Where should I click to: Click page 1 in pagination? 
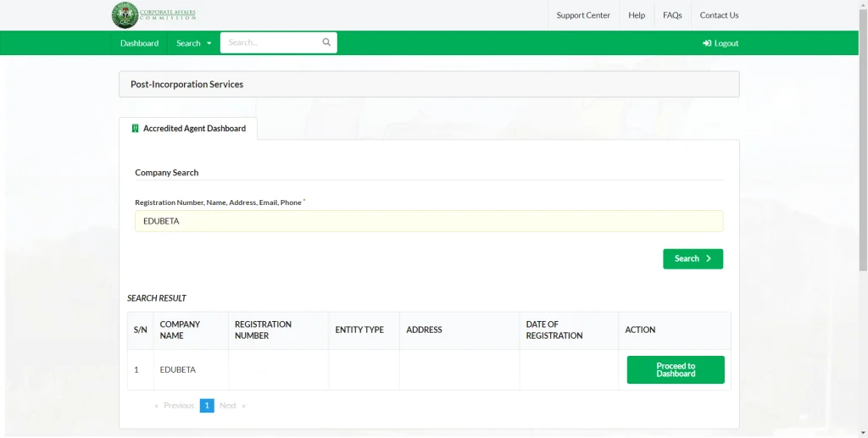pos(207,405)
